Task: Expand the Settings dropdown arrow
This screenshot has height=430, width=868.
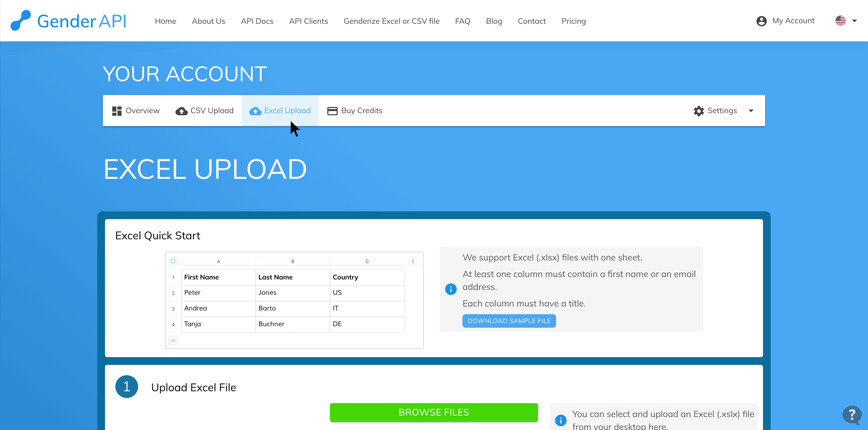Action: pyautogui.click(x=751, y=111)
